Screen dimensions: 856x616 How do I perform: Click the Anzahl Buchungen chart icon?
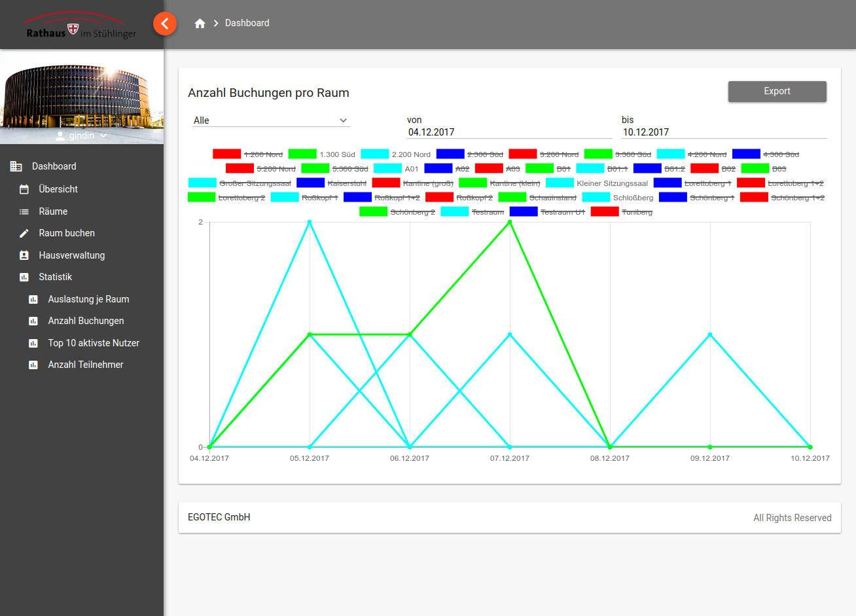[33, 321]
